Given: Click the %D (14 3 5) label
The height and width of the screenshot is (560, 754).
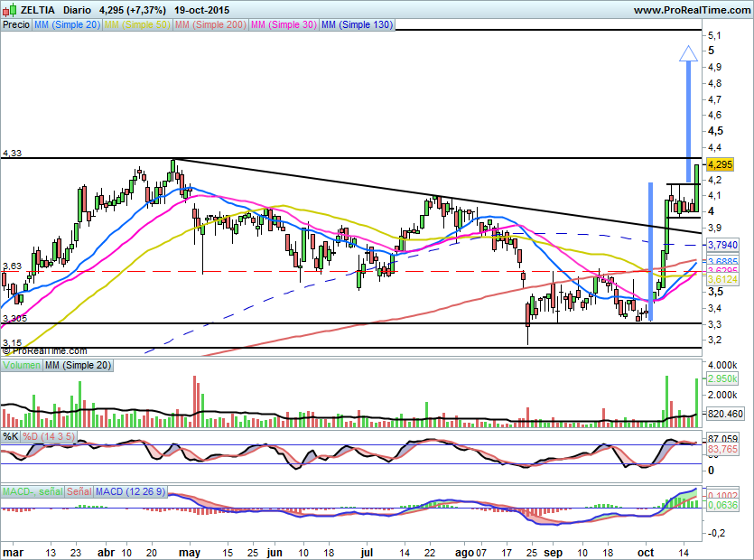Looking at the screenshot, I should [x=49, y=436].
